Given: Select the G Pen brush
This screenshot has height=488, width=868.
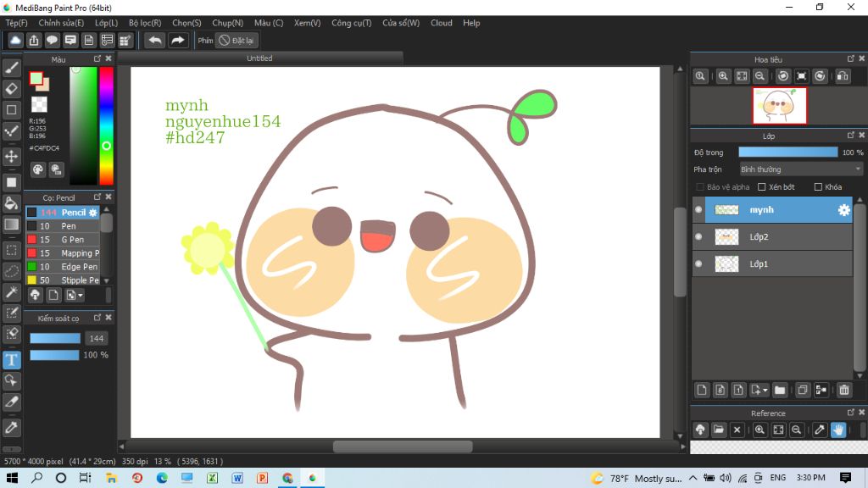Looking at the screenshot, I should coord(63,240).
